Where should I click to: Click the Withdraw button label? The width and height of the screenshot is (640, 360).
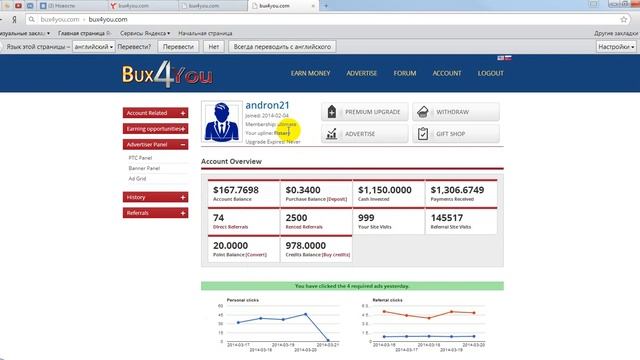click(453, 112)
